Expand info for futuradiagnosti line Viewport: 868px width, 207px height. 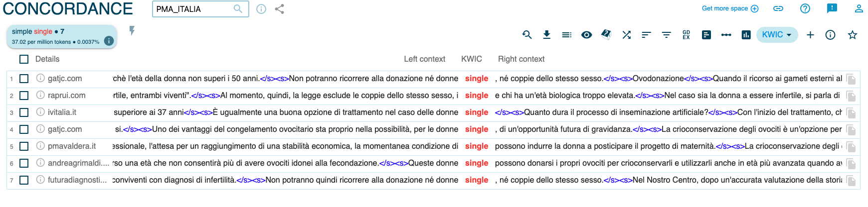coord(40,180)
